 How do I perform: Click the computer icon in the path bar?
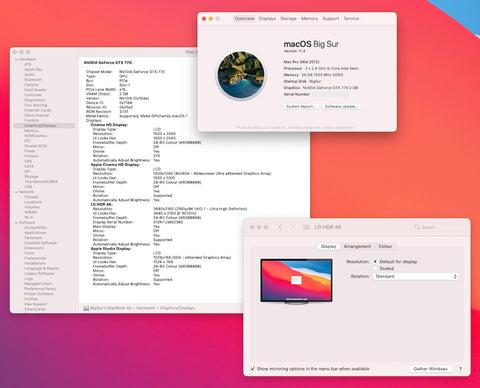point(86,308)
